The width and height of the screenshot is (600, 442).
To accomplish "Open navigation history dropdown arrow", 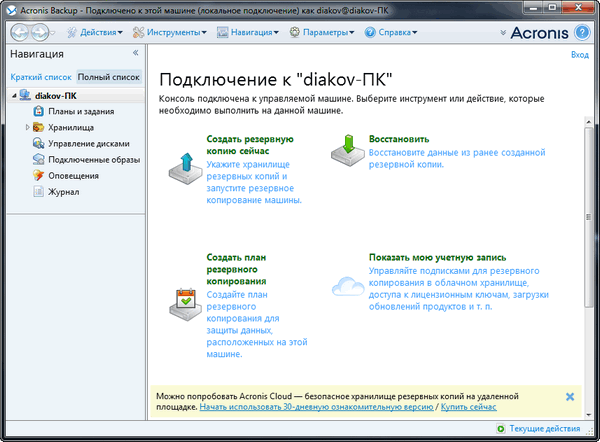I will click(52, 33).
